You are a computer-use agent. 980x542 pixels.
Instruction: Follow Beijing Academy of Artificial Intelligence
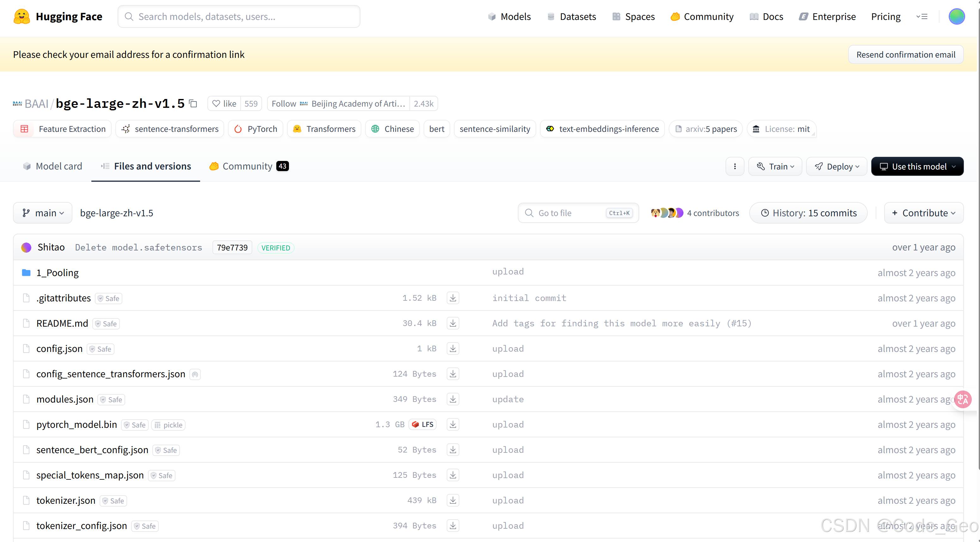(x=338, y=103)
